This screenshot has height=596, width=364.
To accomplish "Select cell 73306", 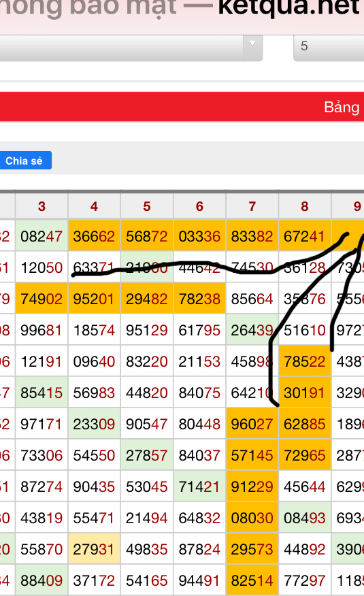I will [x=42, y=455].
